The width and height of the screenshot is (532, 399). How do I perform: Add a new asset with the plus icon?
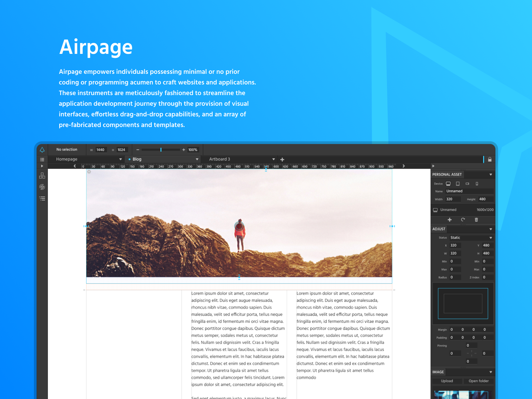pyautogui.click(x=450, y=220)
